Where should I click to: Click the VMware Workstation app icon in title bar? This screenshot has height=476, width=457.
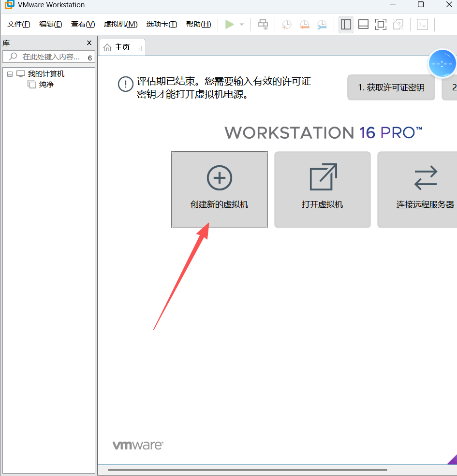click(9, 4)
